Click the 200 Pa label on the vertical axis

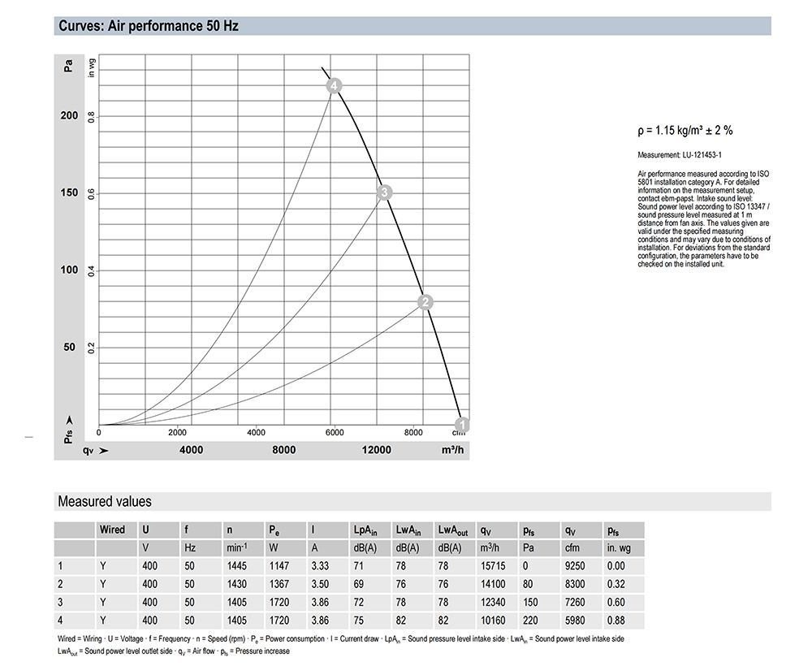[x=69, y=115]
